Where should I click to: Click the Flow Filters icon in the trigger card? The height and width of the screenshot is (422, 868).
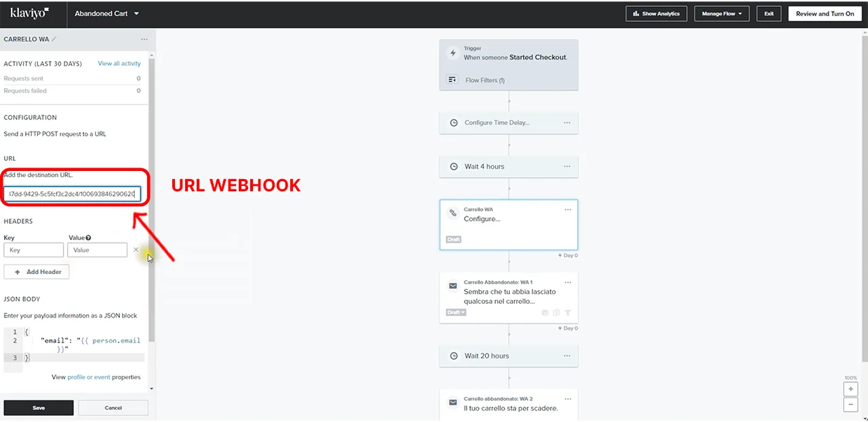coord(452,80)
